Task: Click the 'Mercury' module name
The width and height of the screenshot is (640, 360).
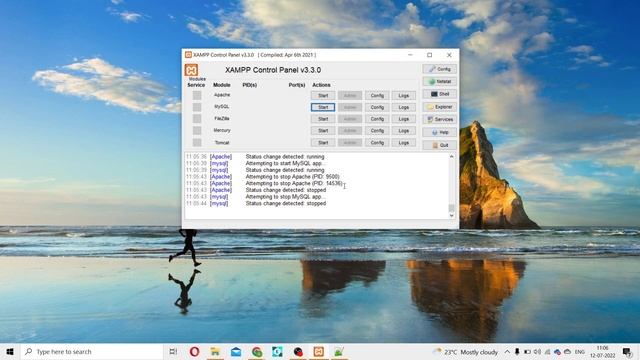Action: point(222,130)
